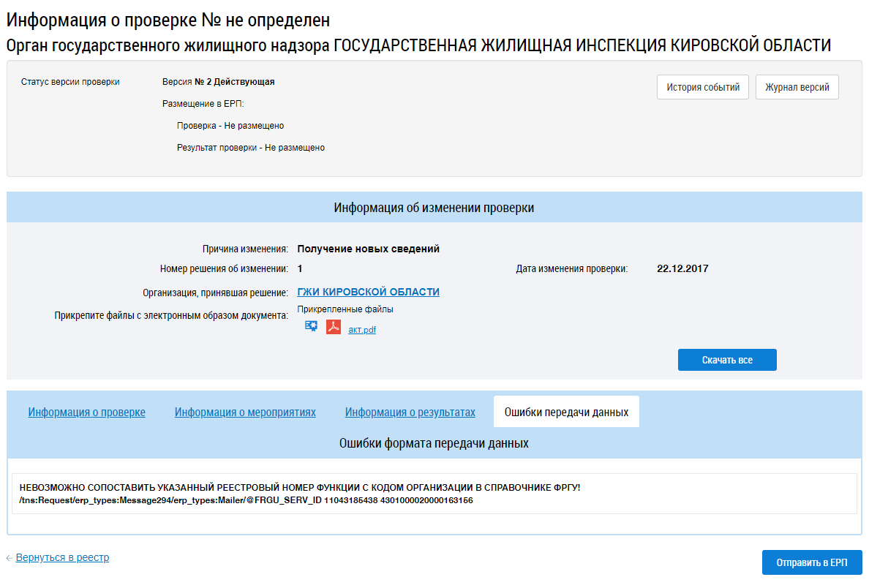Go back via Вернуться в реестр
This screenshot has width=869, height=588.
click(x=62, y=557)
